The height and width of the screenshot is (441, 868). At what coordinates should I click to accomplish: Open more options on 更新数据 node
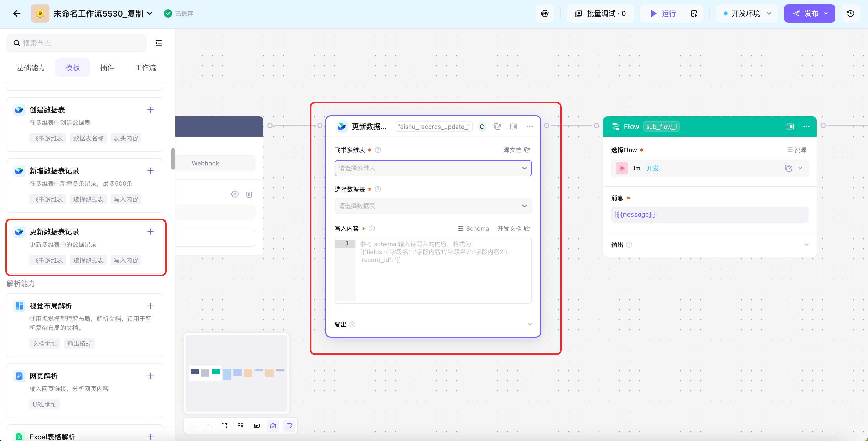(530, 127)
